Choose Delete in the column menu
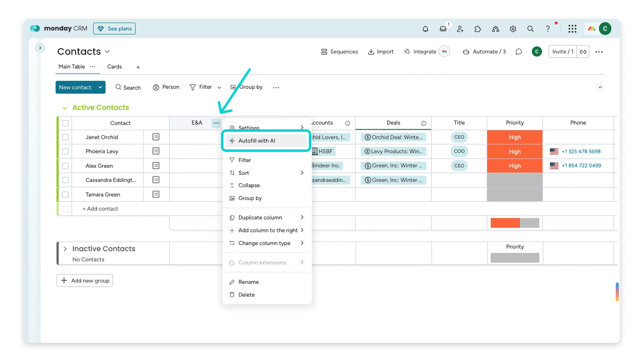644x362 pixels. pos(266,295)
